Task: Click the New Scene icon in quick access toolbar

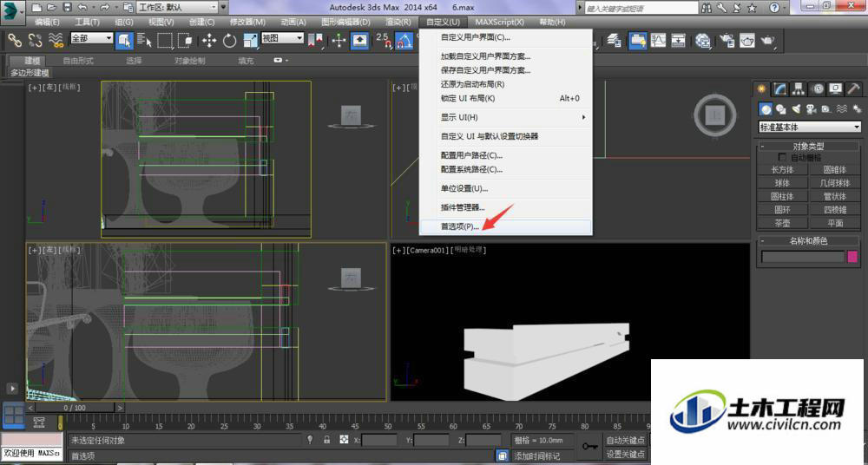Action: (x=36, y=7)
